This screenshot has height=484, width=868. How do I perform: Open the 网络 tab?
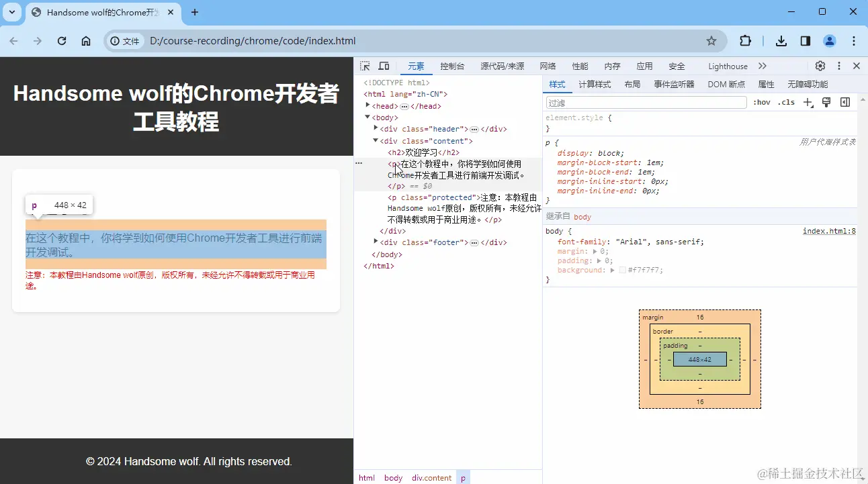pos(548,66)
